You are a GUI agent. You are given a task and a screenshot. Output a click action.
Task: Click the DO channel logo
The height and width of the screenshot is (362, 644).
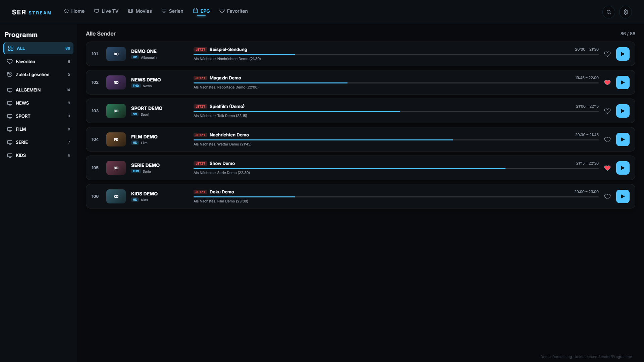click(x=116, y=54)
